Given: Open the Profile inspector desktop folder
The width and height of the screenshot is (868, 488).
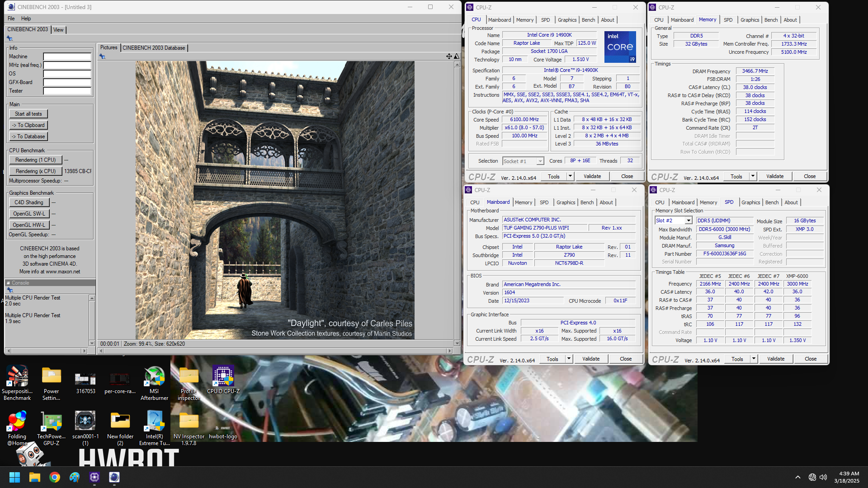Looking at the screenshot, I should pos(189,382).
